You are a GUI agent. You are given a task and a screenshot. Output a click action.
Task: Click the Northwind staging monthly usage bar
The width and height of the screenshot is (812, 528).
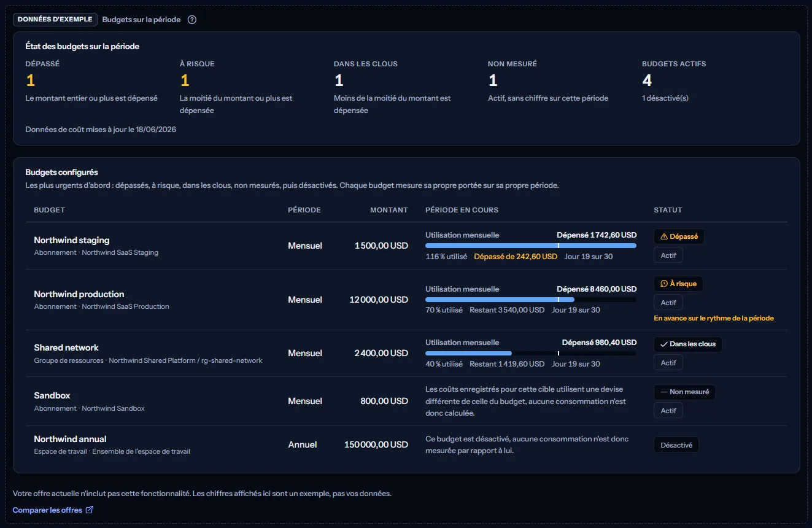click(531, 246)
